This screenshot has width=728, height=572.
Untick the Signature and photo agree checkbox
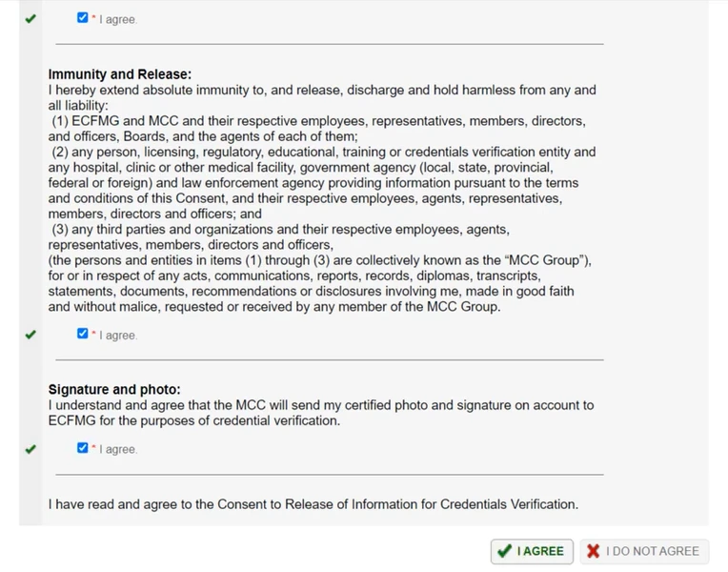coord(83,448)
